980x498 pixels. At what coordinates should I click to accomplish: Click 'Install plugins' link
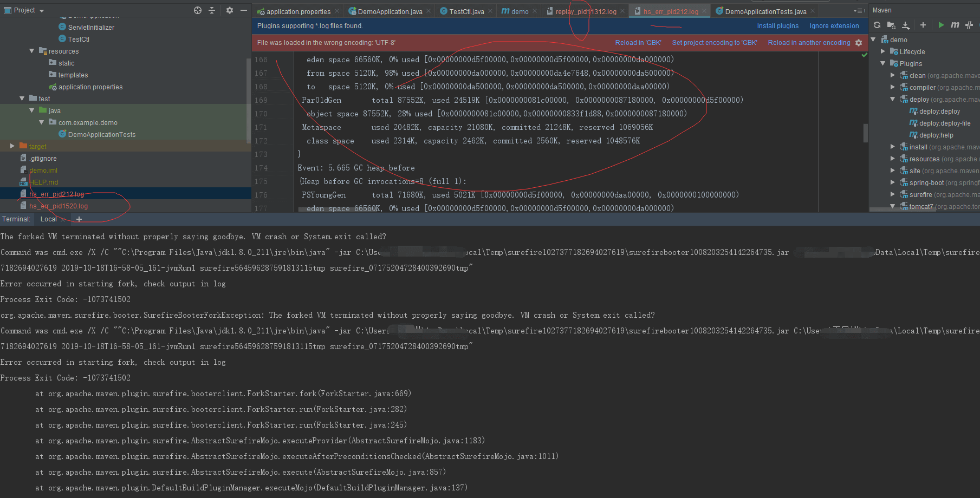coord(777,26)
